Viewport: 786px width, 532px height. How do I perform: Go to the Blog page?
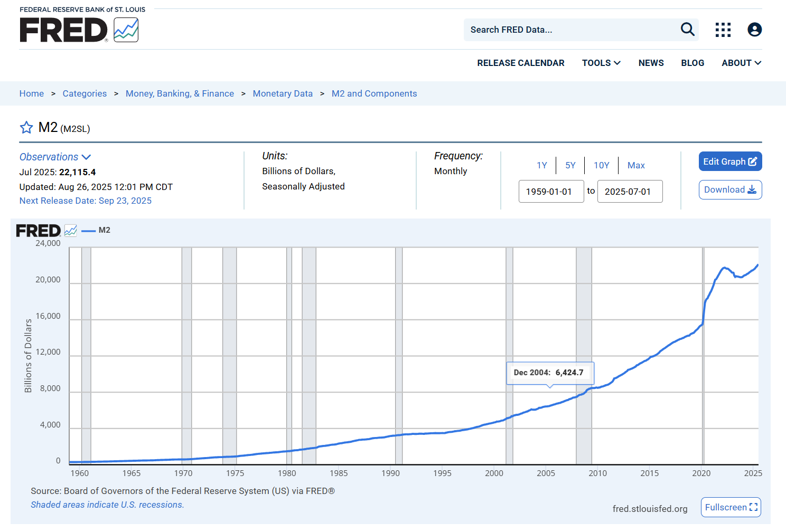(693, 63)
